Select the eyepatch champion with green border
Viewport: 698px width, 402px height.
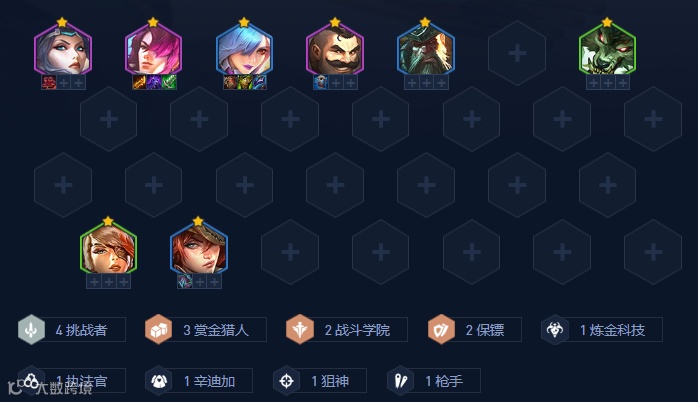108,249
